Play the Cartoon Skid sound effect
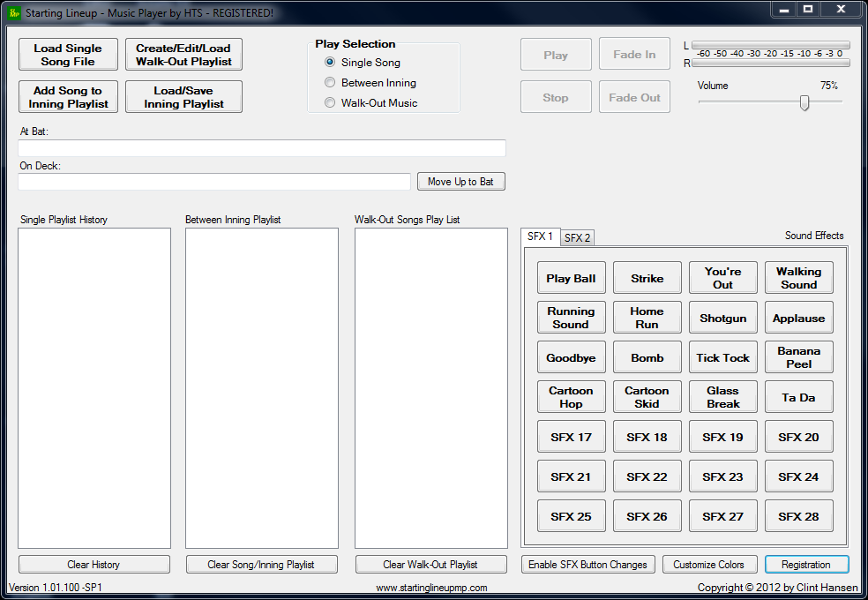 [647, 397]
